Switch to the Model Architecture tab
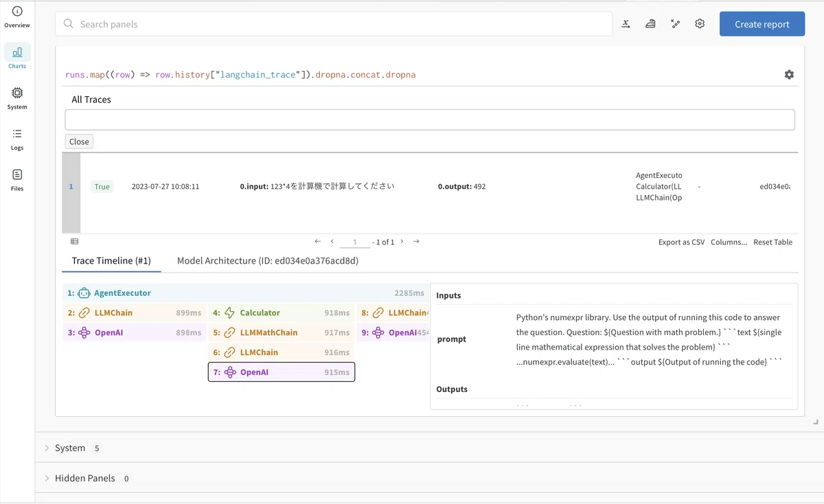The width and height of the screenshot is (824, 504). (x=268, y=261)
